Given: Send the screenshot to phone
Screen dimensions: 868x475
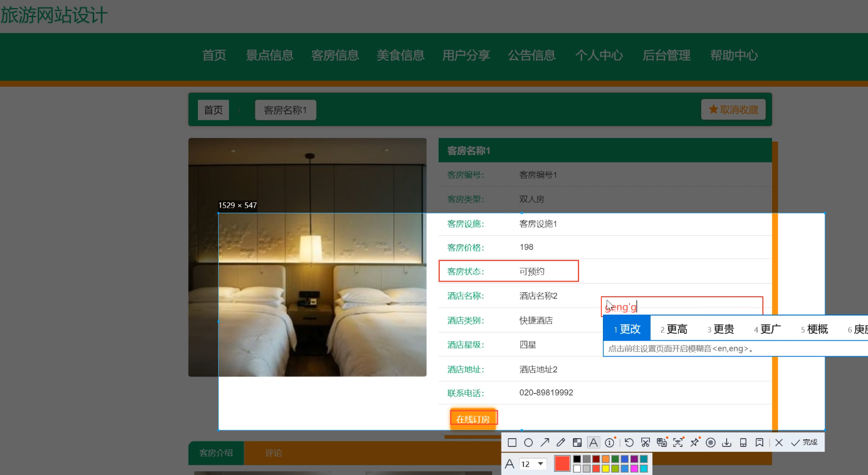Looking at the screenshot, I should pyautogui.click(x=743, y=443).
